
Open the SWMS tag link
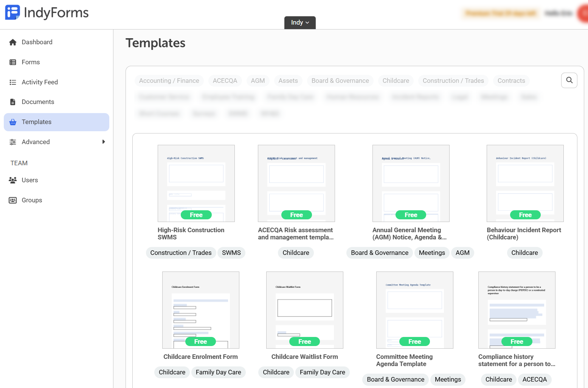point(231,253)
